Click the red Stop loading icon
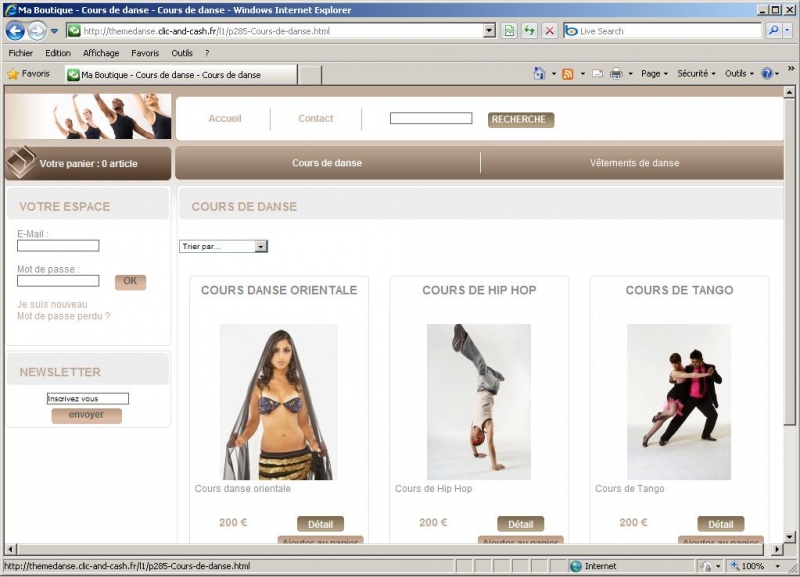800x577 pixels. [549, 31]
